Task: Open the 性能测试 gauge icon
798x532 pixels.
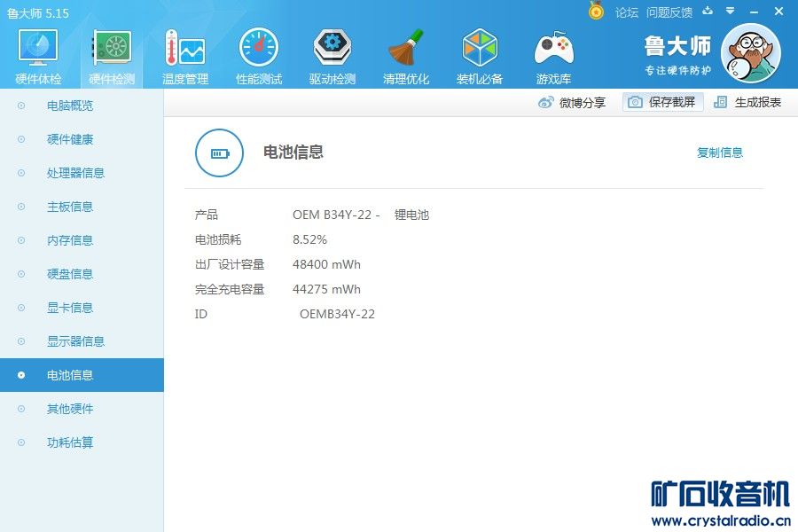Action: tap(259, 51)
